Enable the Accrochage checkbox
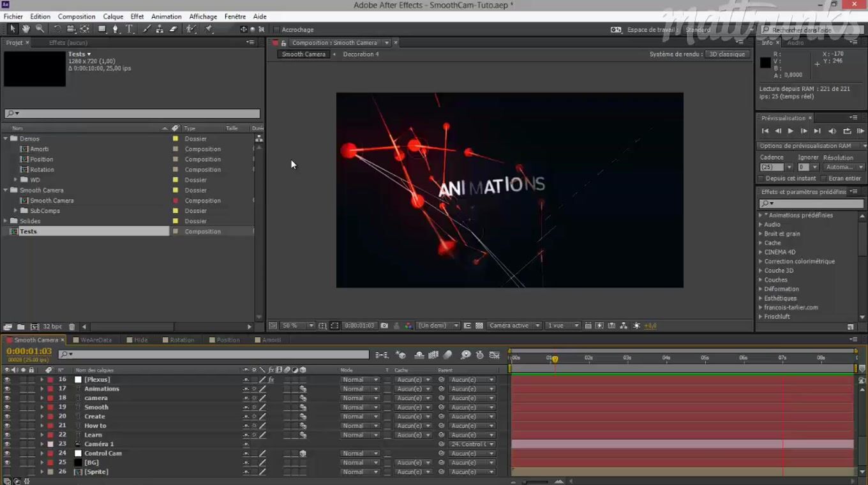The height and width of the screenshot is (485, 868). tap(276, 30)
